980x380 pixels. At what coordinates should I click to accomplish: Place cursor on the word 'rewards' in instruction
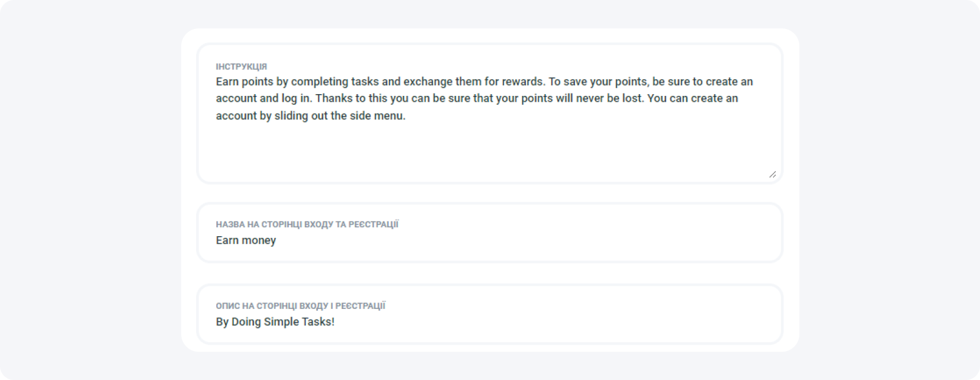tap(522, 82)
